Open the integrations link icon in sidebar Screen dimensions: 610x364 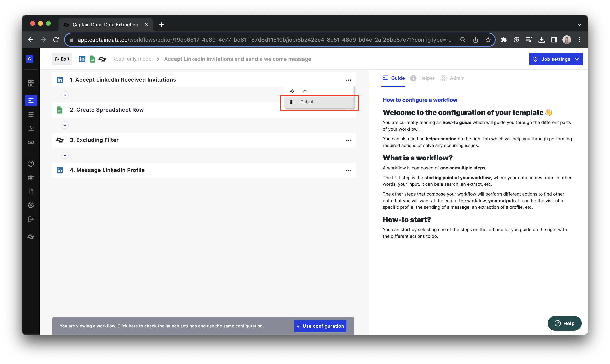(x=31, y=142)
